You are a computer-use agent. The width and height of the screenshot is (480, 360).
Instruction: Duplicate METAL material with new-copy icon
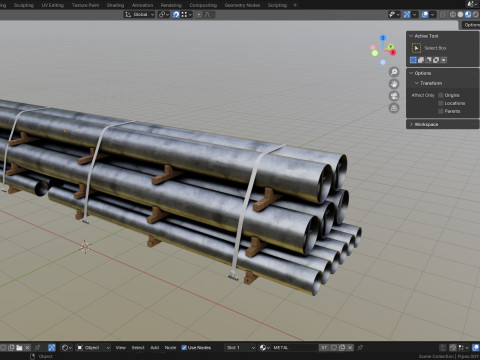pos(342,348)
